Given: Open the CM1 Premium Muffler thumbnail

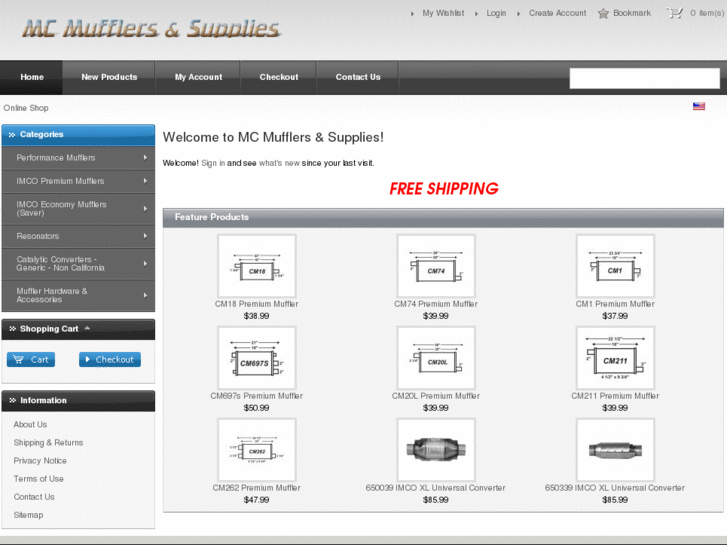Looking at the screenshot, I should [615, 266].
